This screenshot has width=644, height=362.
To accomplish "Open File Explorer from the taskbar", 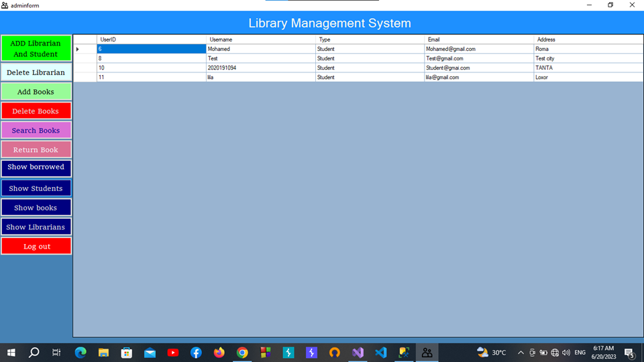I will 103,353.
